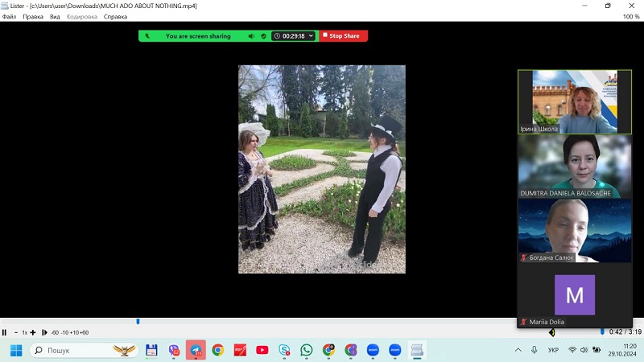Select Ірина Школа's video thumbnail
Image resolution: width=644 pixels, height=362 pixels.
(575, 102)
